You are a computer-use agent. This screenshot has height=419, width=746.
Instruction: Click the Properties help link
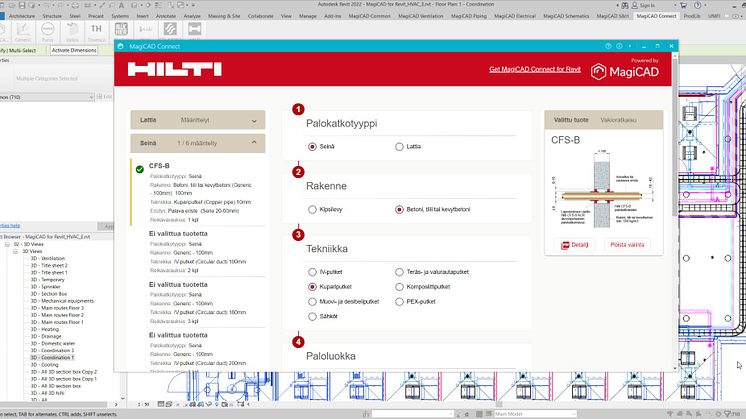(x=10, y=226)
